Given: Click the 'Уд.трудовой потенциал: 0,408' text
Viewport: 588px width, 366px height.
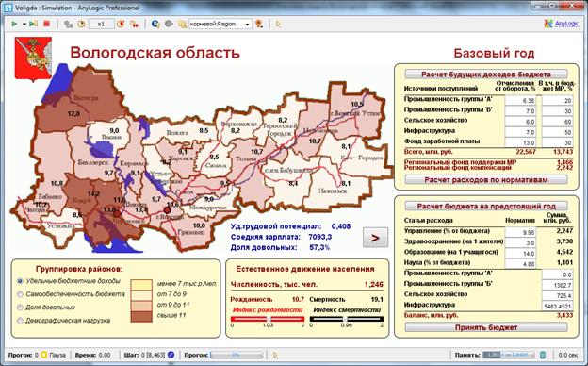Looking at the screenshot, I should pos(290,226).
